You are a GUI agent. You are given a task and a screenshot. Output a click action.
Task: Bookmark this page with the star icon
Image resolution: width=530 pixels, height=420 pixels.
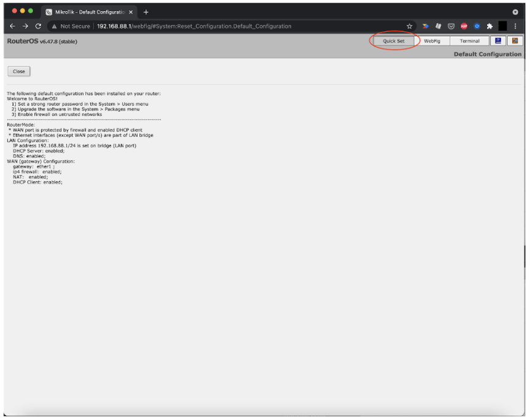(410, 26)
